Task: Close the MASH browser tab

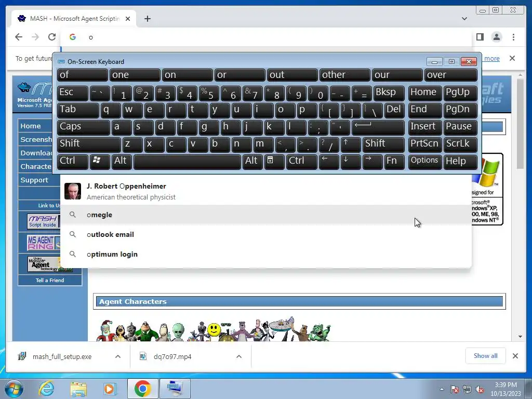Action: pos(128,19)
